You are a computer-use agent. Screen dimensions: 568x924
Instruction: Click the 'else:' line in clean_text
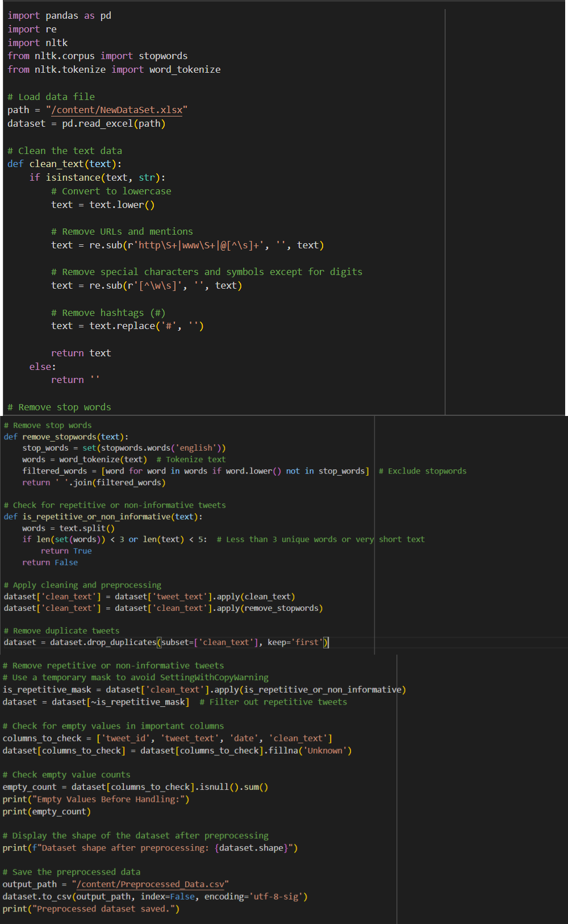43,367
